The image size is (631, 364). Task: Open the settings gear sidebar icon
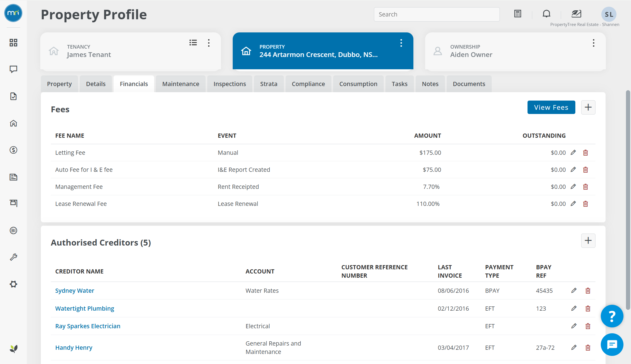[x=13, y=284]
